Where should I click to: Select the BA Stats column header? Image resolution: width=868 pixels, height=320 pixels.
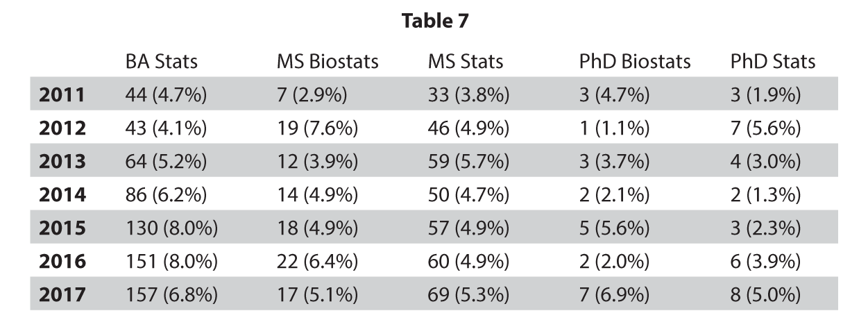click(x=161, y=62)
